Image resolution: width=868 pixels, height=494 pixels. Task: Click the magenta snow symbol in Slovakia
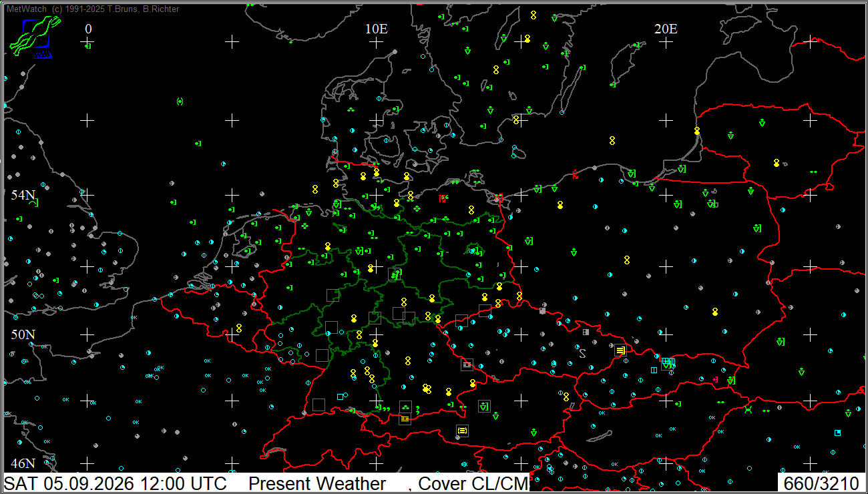tap(715, 379)
